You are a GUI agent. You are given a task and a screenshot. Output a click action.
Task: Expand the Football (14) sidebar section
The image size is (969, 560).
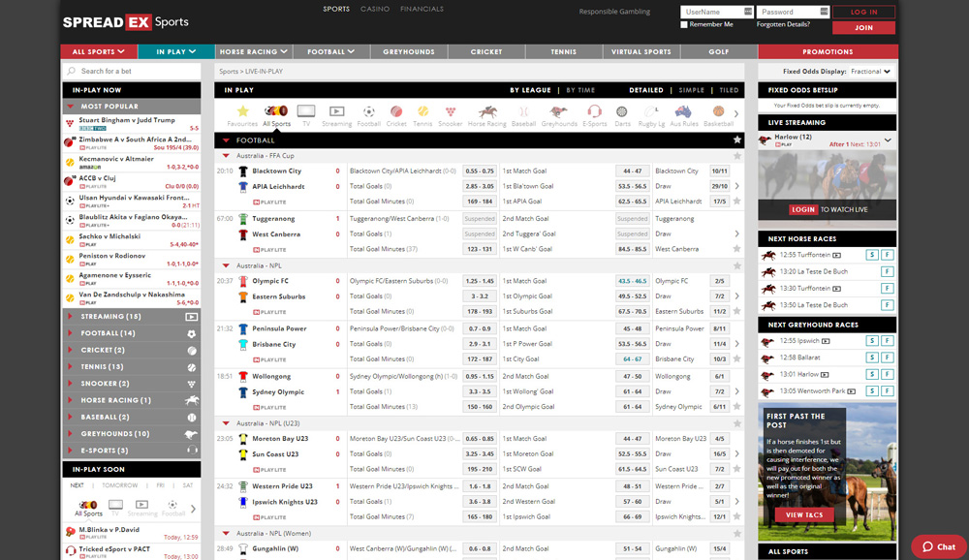coord(132,333)
